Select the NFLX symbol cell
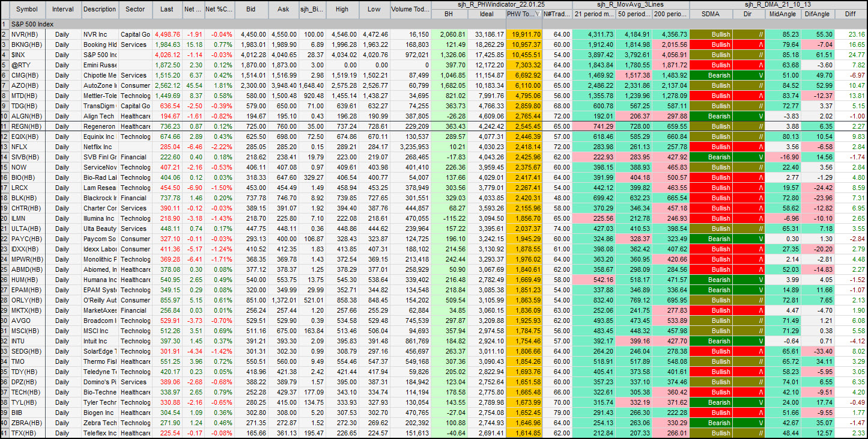 tap(28, 147)
